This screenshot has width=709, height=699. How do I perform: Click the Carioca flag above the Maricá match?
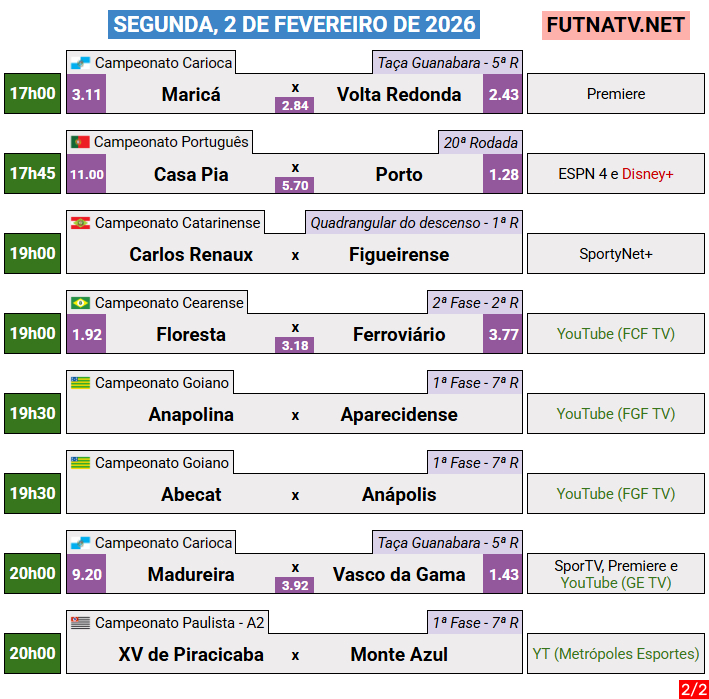80,63
